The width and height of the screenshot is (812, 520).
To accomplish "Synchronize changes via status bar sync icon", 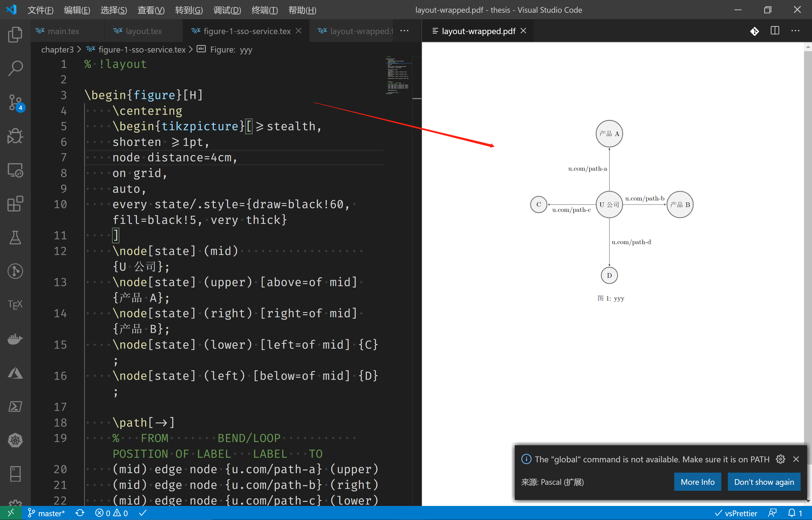I will (80, 513).
